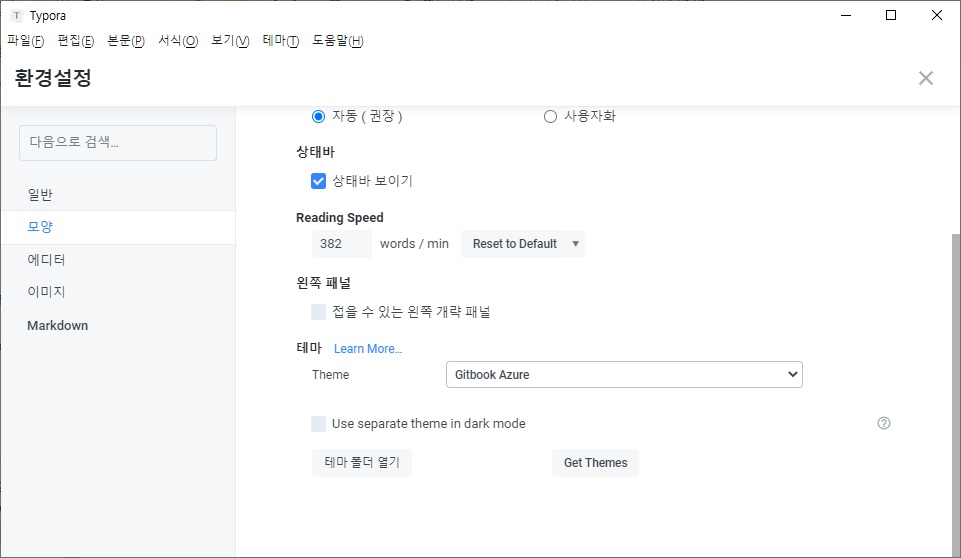This screenshot has height=558, width=961.
Task: Open the 보기(V) menu
Action: (x=230, y=41)
